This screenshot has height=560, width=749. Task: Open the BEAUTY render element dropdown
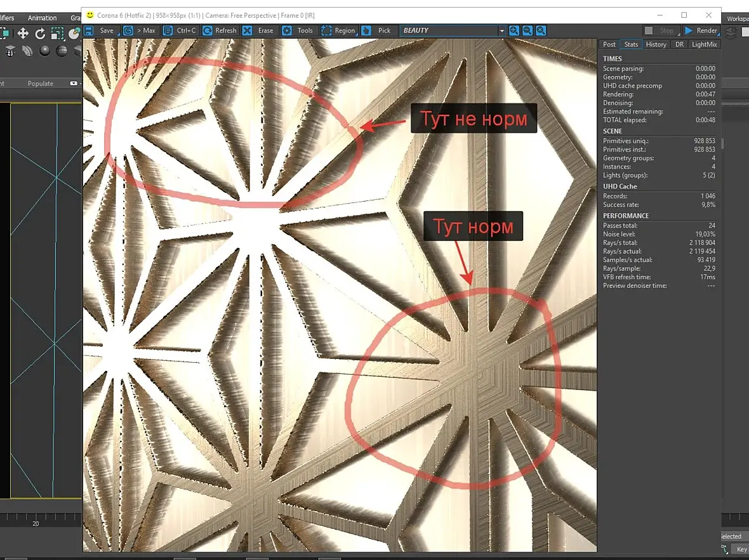(x=453, y=30)
